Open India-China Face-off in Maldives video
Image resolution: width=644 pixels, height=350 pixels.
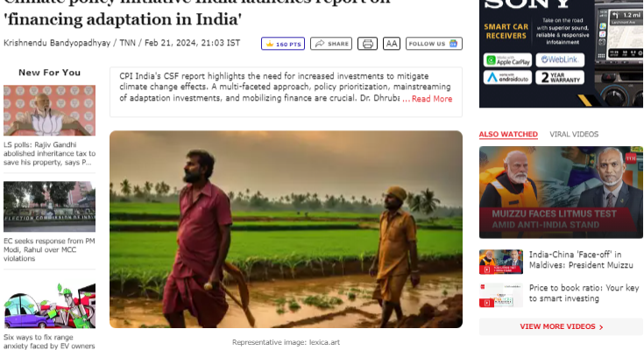pos(581,260)
